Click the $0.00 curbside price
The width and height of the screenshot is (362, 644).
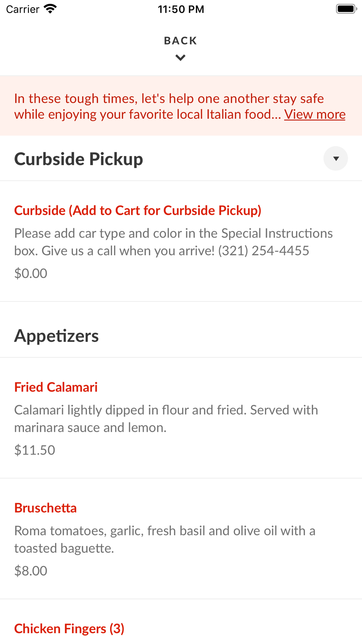31,273
